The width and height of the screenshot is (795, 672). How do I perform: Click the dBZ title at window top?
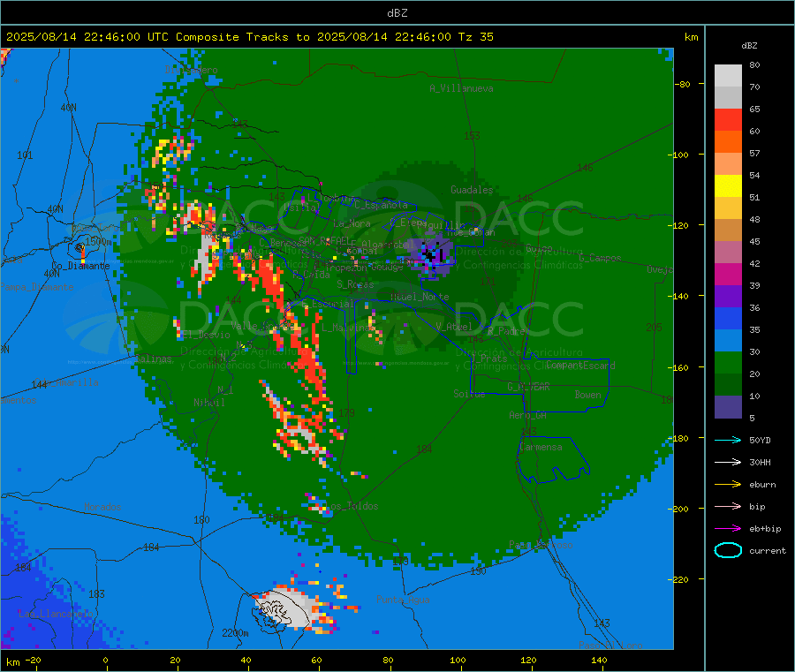click(x=397, y=13)
